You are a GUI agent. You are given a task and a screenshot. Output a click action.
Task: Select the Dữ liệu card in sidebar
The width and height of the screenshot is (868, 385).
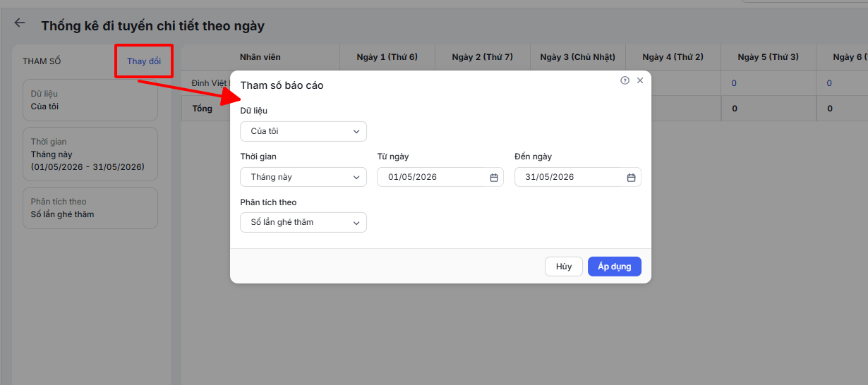90,100
